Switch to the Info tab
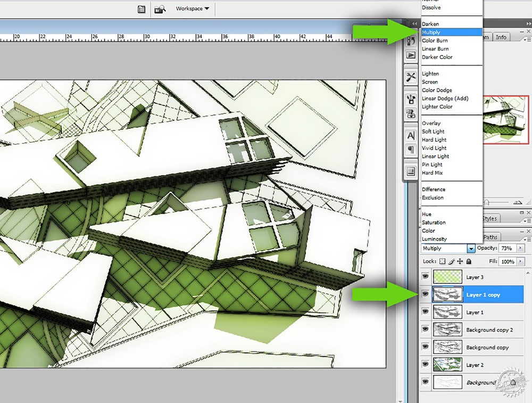Image resolution: width=532 pixels, height=403 pixels. click(501, 37)
